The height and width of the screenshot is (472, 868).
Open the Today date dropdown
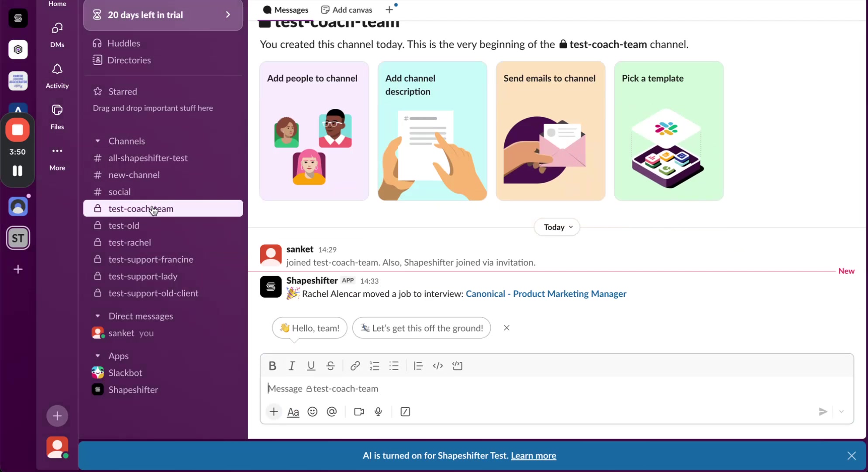click(x=556, y=227)
